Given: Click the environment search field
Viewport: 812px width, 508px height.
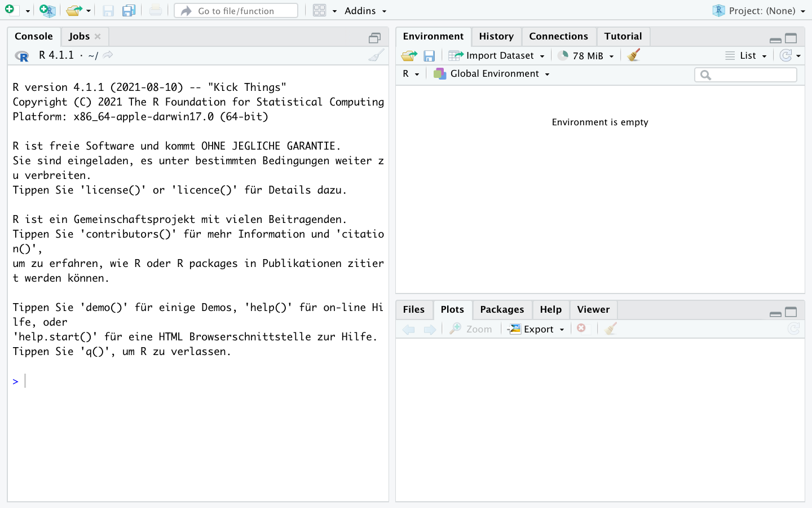Looking at the screenshot, I should (x=745, y=75).
